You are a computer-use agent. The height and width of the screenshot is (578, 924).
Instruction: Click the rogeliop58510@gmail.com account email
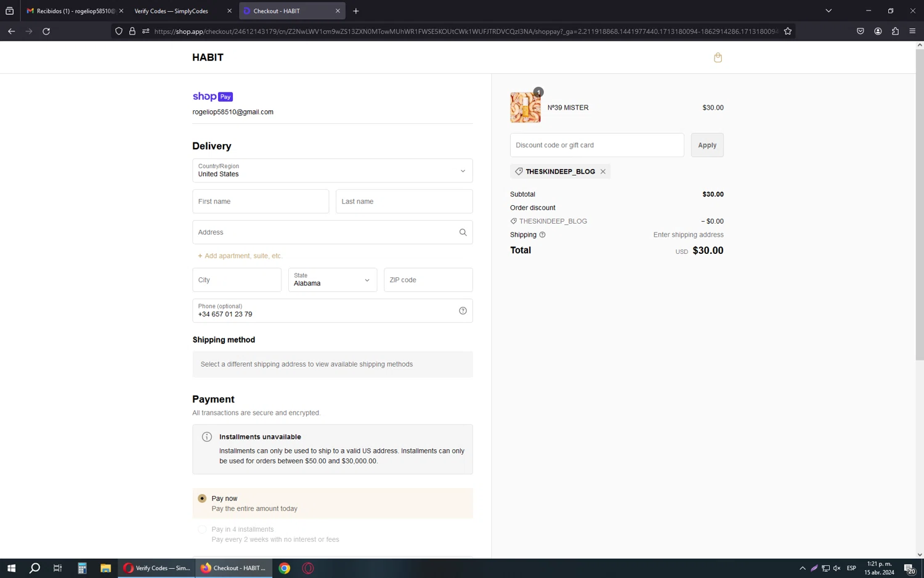click(233, 112)
